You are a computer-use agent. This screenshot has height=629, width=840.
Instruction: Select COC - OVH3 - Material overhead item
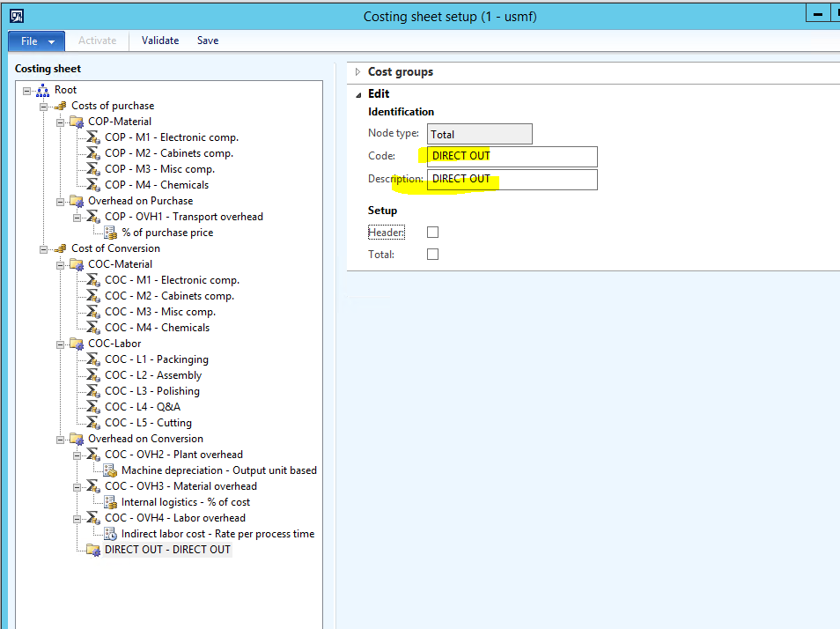click(181, 486)
